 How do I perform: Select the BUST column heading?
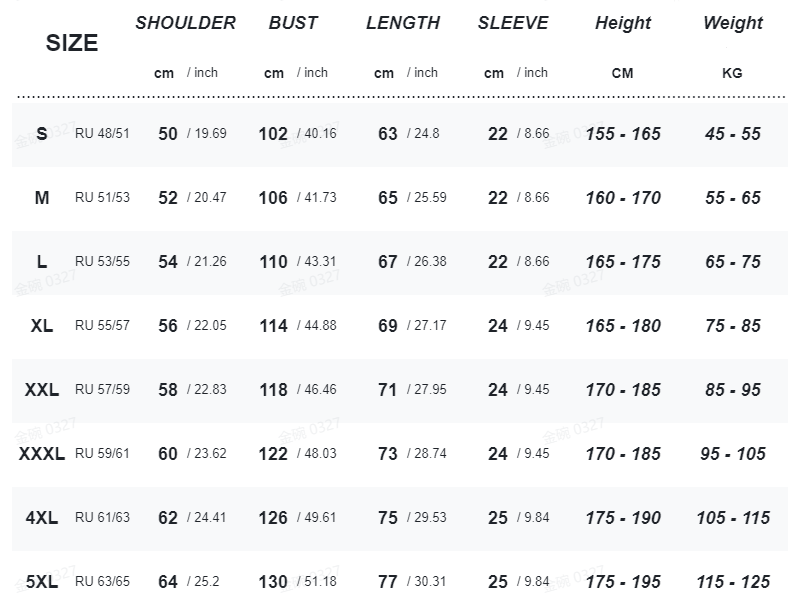click(293, 23)
